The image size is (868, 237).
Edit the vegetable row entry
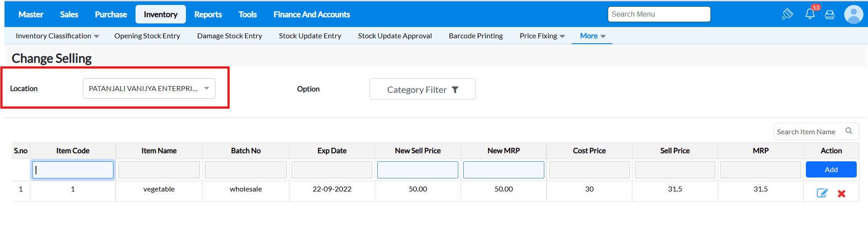(x=822, y=193)
